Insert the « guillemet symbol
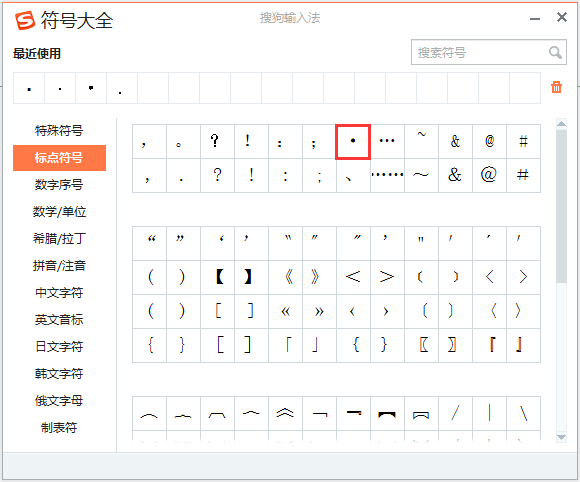Viewport: 580px width, 482px height. 285,311
